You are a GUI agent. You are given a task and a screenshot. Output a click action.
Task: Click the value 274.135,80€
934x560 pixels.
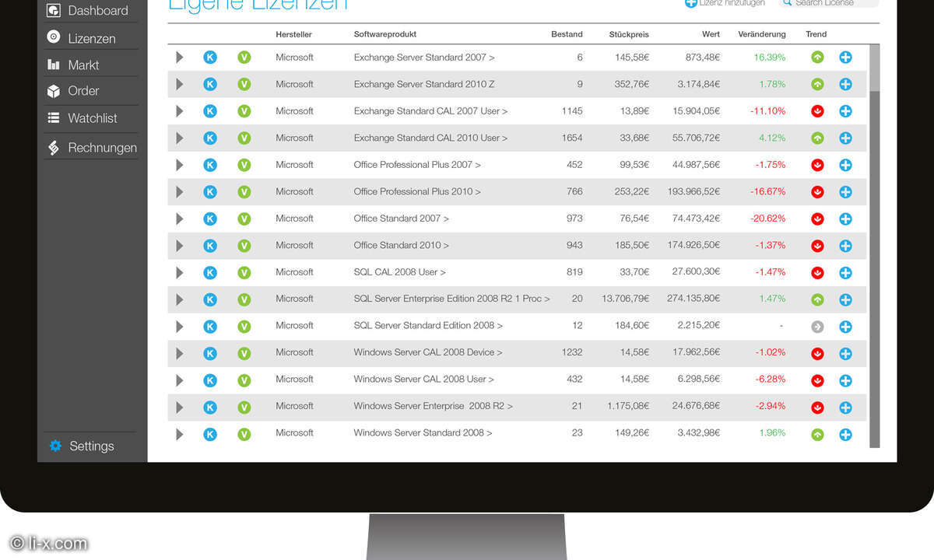click(x=693, y=299)
